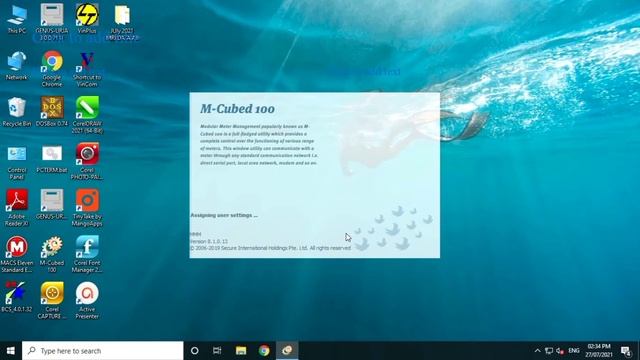This screenshot has width=640, height=360.
Task: Open the Recycle Bin
Action: coord(17,112)
